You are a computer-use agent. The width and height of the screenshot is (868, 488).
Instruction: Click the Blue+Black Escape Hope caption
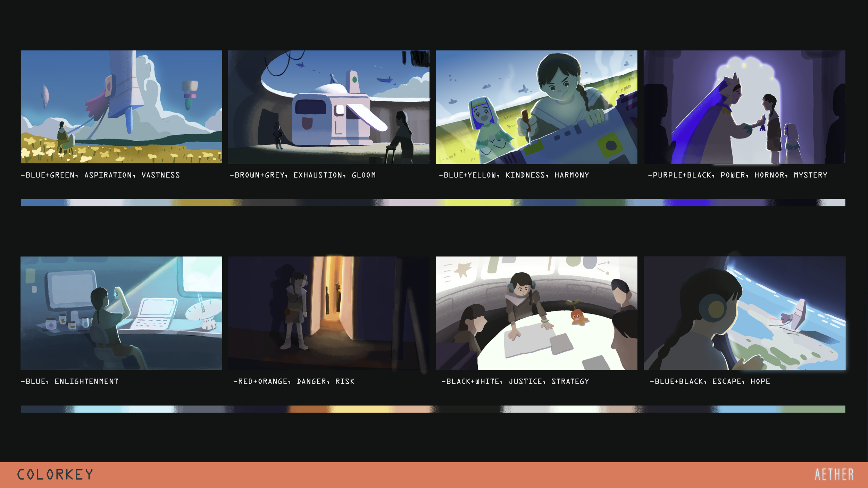710,381
